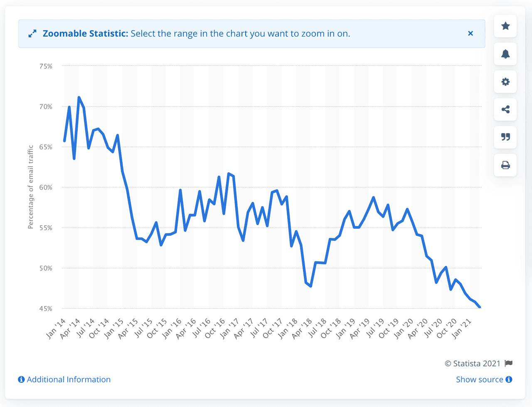Image resolution: width=532 pixels, height=407 pixels.
Task: Open chart settings gear icon
Action: click(505, 82)
